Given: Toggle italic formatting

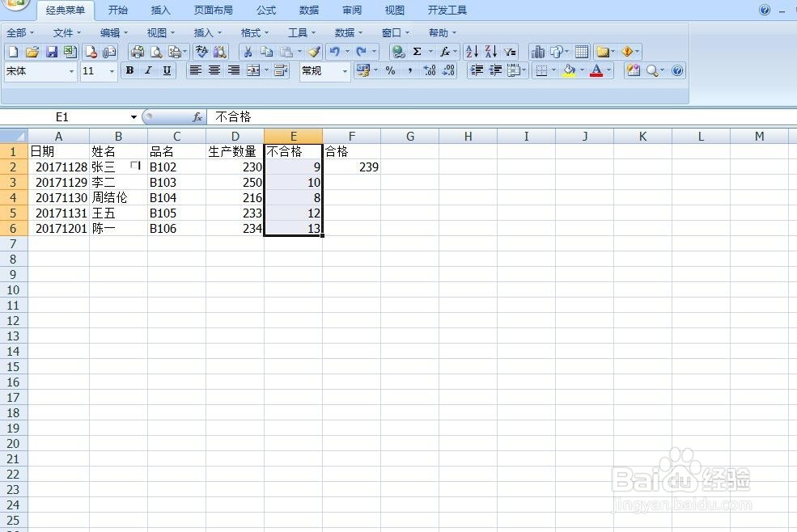Looking at the screenshot, I should 148,71.
